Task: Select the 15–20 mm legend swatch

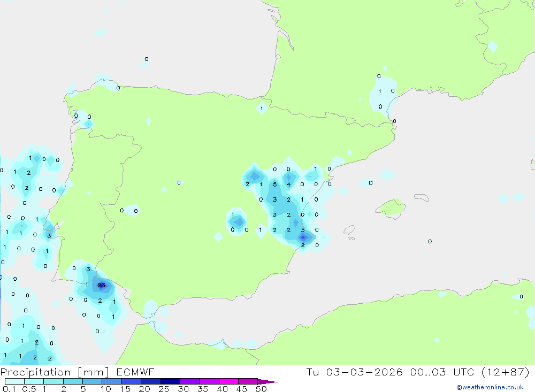Action: [131, 381]
